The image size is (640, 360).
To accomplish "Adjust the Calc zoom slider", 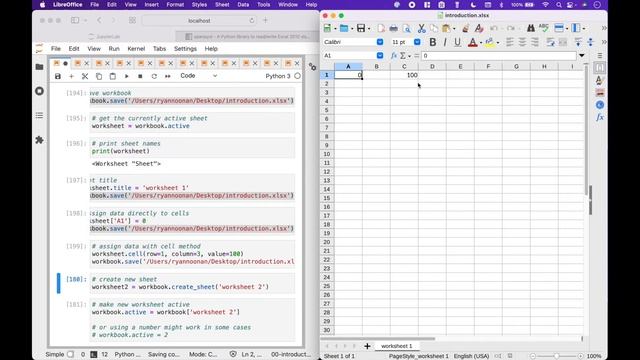I will (556, 356).
